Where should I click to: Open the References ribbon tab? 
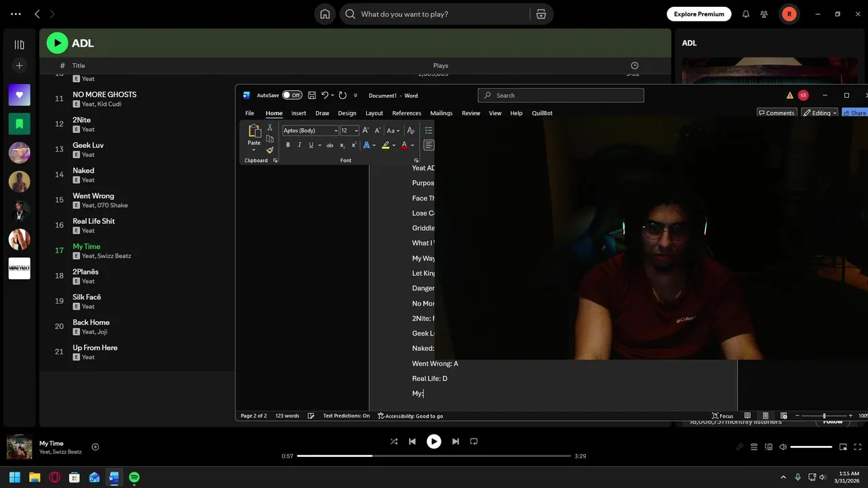[407, 113]
